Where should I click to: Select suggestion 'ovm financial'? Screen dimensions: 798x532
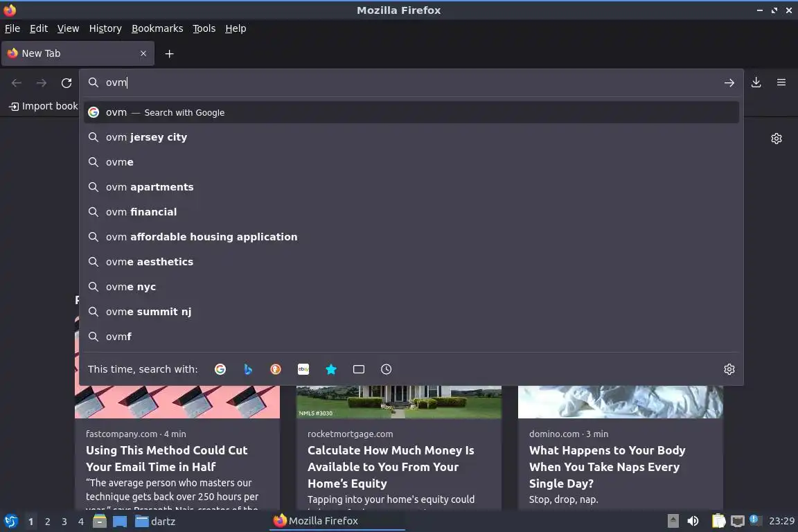411,212
